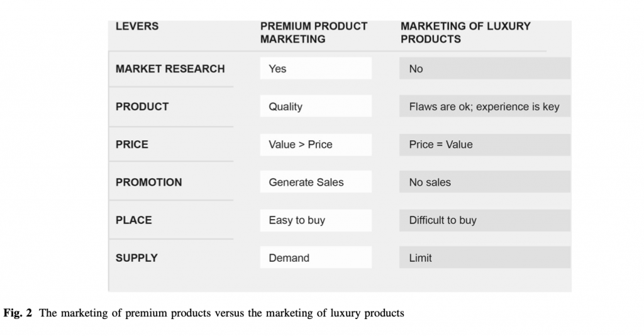This screenshot has height=336, width=644.
Task: Click 'Flaws are ok; experience is key' cell
Action: coord(485,106)
